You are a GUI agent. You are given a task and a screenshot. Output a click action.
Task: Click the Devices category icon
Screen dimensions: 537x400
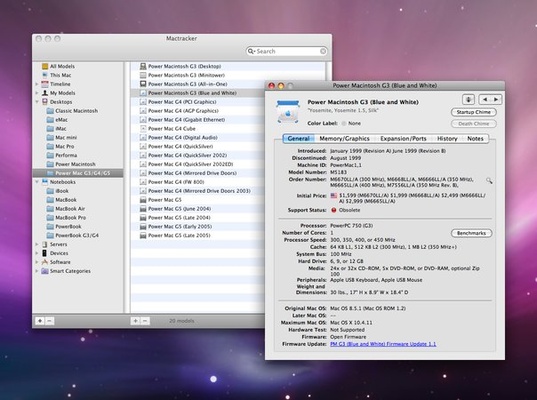(45, 253)
